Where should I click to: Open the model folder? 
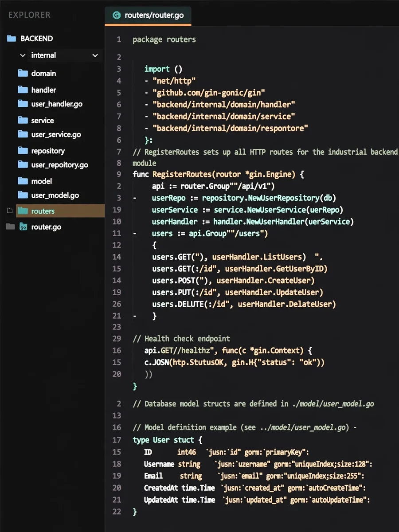coord(42,181)
